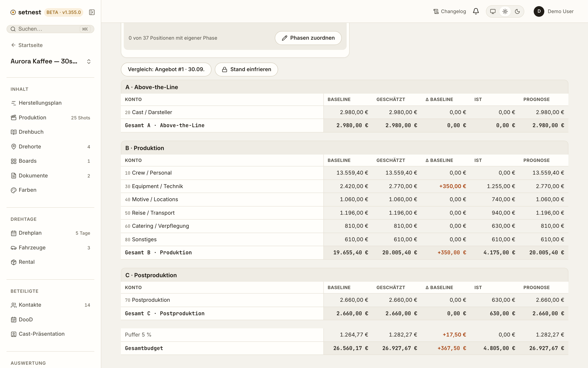Open Herstellungsplan in sidebar

pos(50,103)
